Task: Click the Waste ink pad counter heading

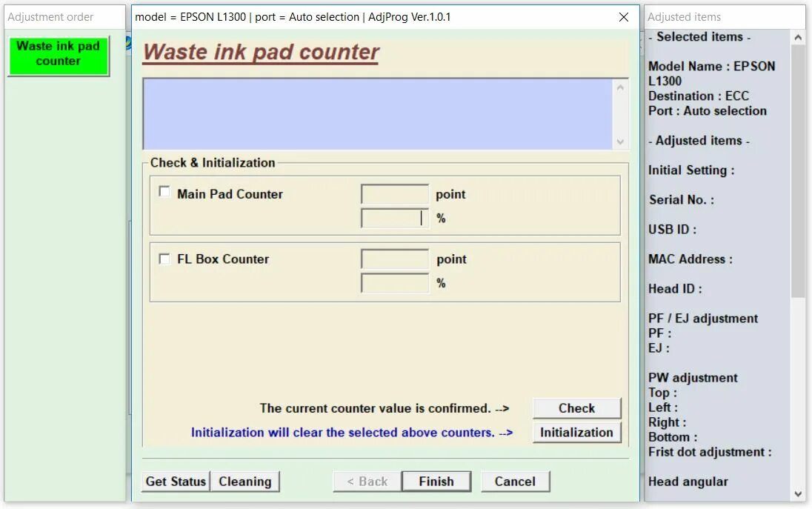Action: coord(261,53)
